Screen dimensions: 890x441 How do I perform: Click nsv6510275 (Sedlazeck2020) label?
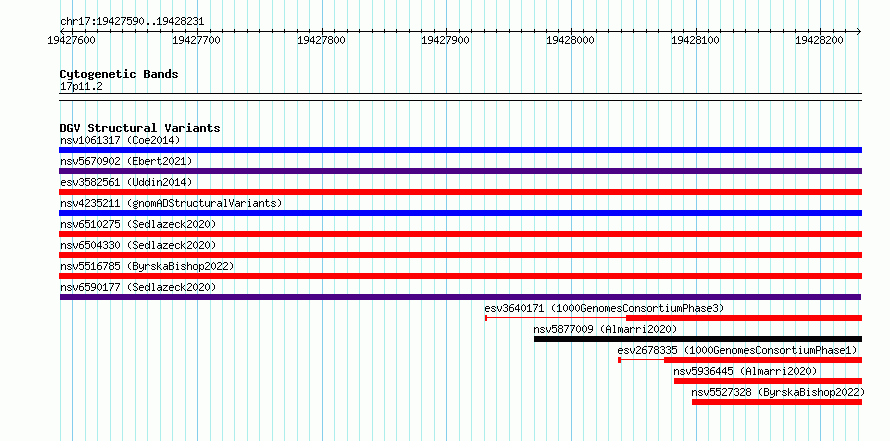pyautogui.click(x=138, y=224)
